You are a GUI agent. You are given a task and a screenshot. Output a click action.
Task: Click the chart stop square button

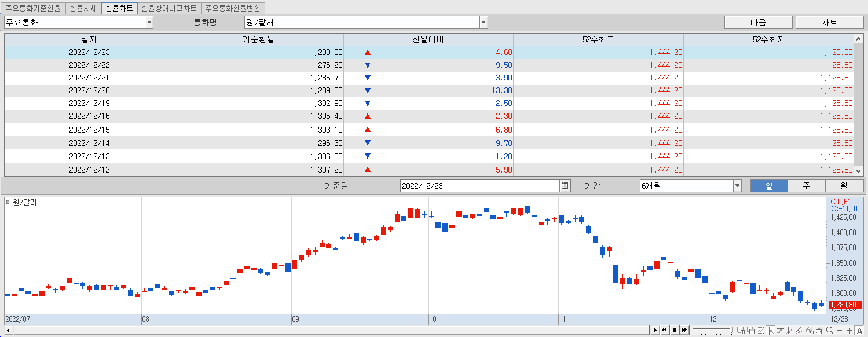(675, 330)
